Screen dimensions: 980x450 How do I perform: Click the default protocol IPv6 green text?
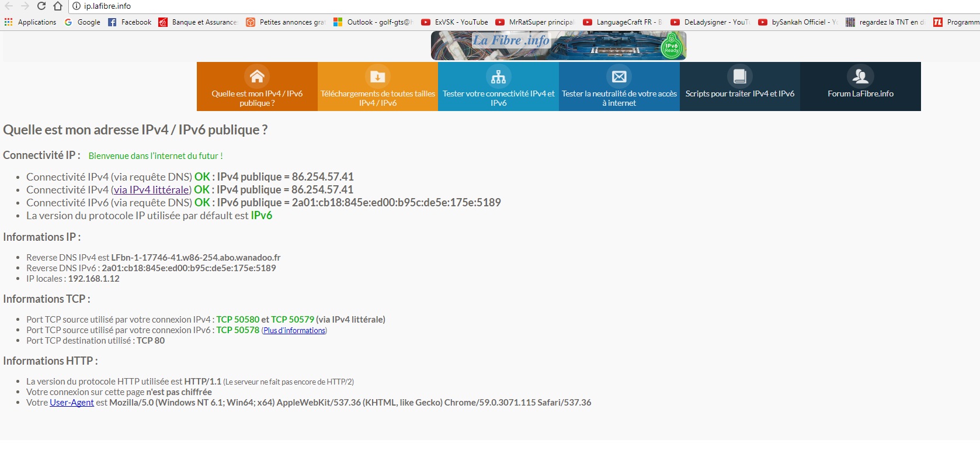point(262,216)
